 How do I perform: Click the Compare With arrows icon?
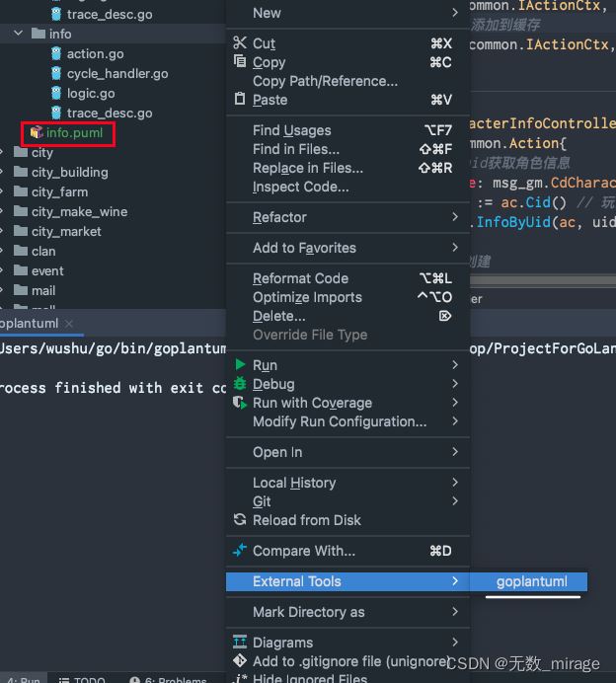pyautogui.click(x=240, y=551)
